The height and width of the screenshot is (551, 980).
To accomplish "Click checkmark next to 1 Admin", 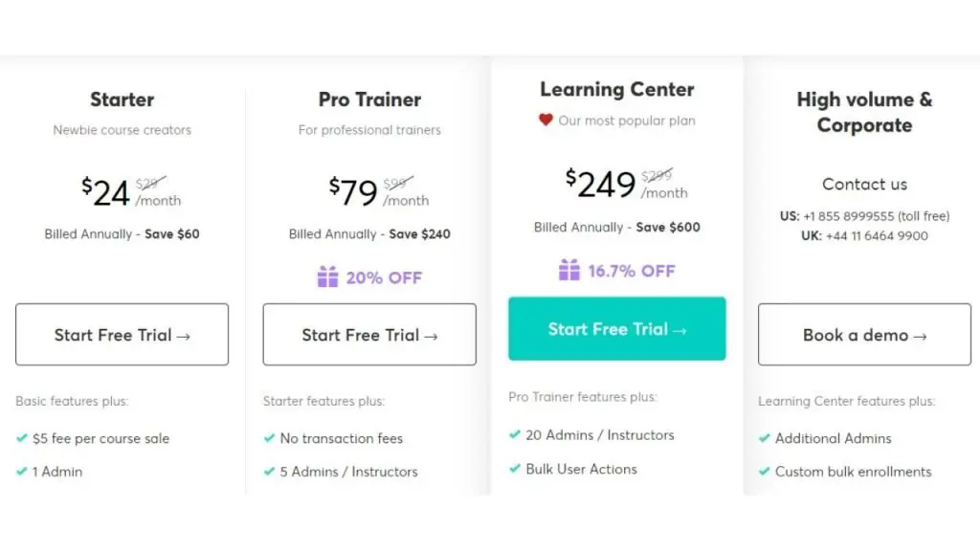I will point(22,472).
